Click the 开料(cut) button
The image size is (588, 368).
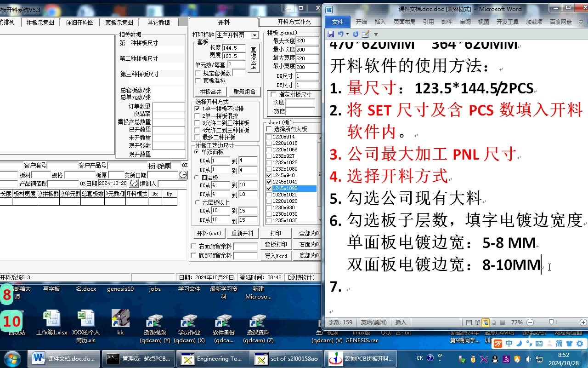209,233
